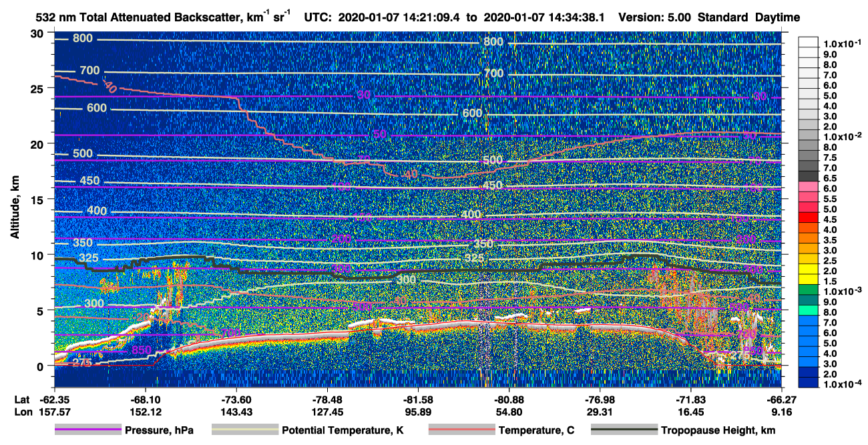
Task: Click the dark Tropopause Height legend line sample
Action: [624, 430]
